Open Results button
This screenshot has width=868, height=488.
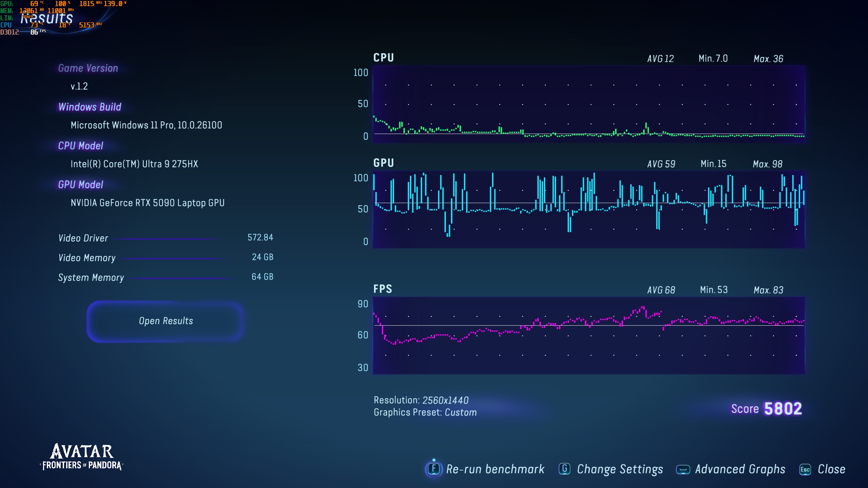coord(166,321)
